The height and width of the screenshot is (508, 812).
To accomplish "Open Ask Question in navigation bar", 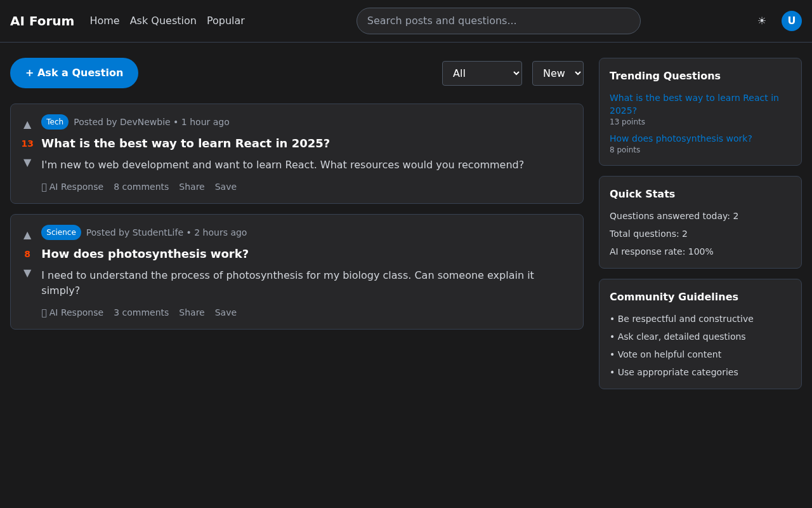I will [x=163, y=21].
